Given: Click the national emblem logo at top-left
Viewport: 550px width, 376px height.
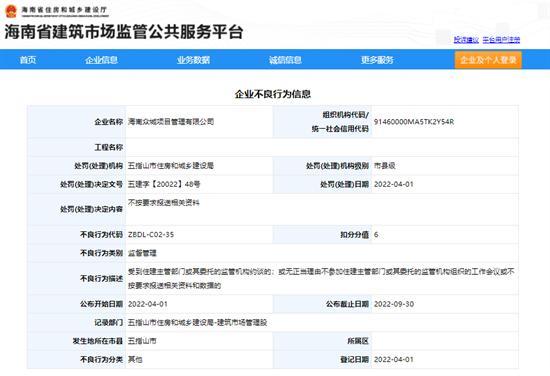Looking at the screenshot, I should (11, 11).
